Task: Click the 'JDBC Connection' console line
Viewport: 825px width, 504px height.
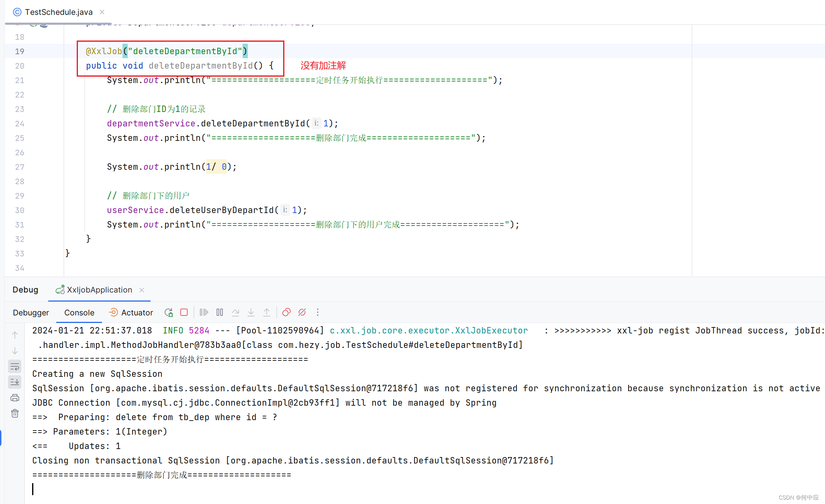Action: (x=264, y=403)
